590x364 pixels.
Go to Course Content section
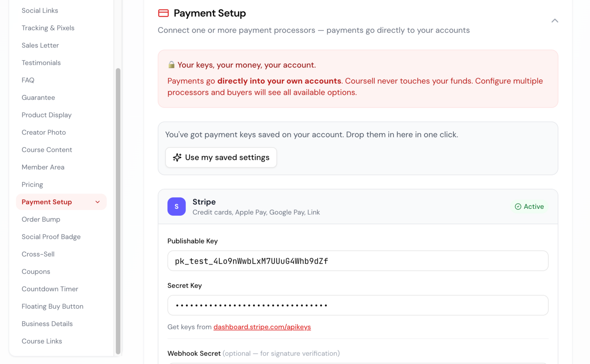(x=47, y=150)
